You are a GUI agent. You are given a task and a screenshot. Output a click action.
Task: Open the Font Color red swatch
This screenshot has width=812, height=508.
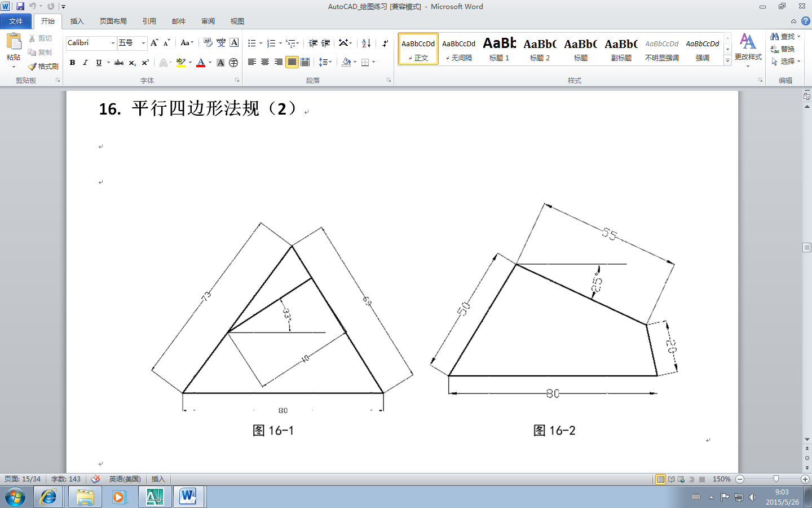(x=201, y=63)
